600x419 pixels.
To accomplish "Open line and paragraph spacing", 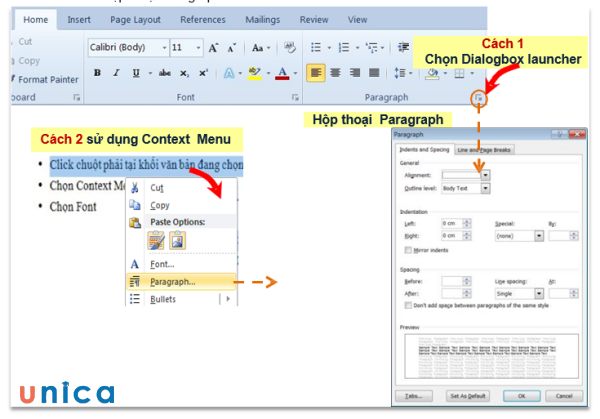I will coord(400,73).
